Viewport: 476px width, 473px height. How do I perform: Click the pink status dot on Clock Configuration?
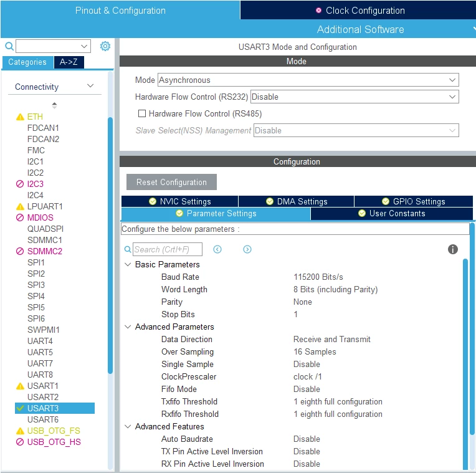tap(318, 11)
